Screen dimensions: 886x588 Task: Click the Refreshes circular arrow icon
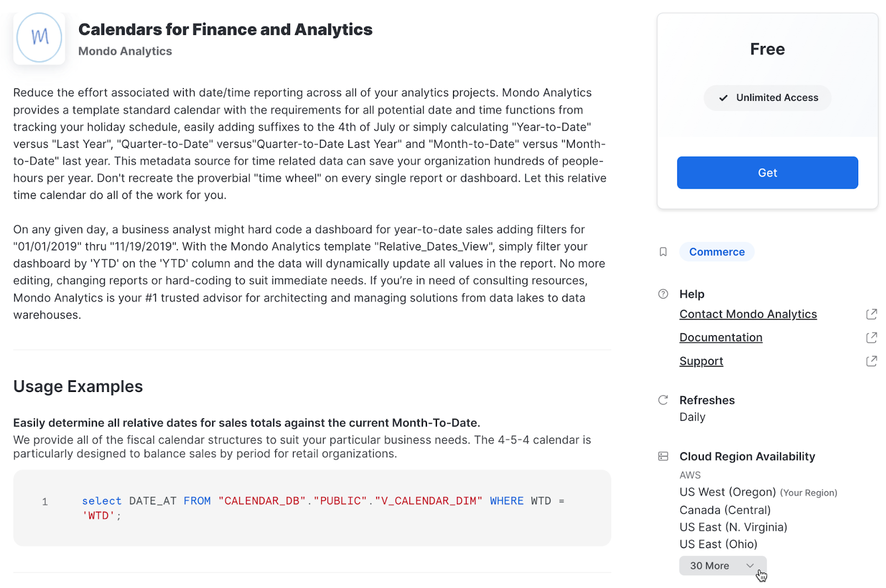click(x=663, y=400)
